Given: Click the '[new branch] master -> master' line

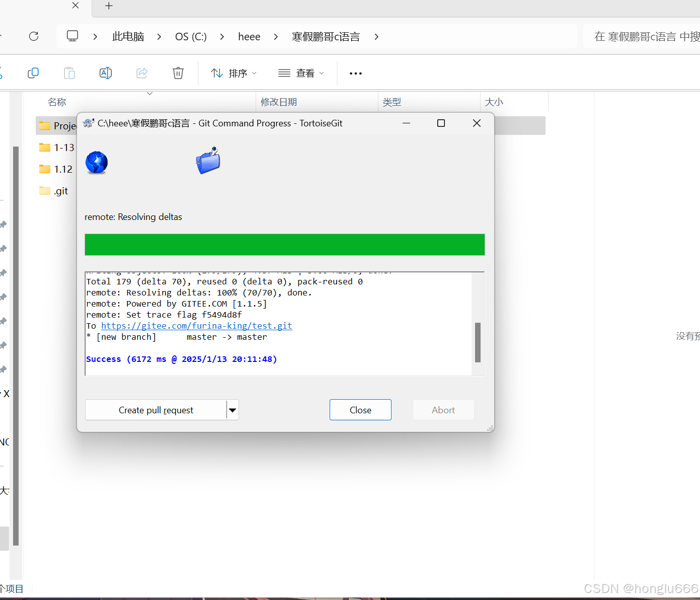Looking at the screenshot, I should click(177, 337).
